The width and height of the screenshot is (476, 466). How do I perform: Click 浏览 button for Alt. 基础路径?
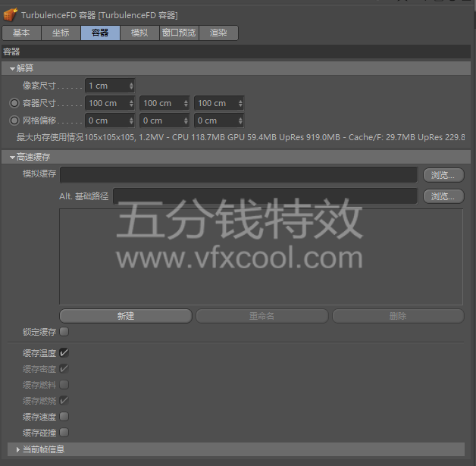pyautogui.click(x=443, y=196)
